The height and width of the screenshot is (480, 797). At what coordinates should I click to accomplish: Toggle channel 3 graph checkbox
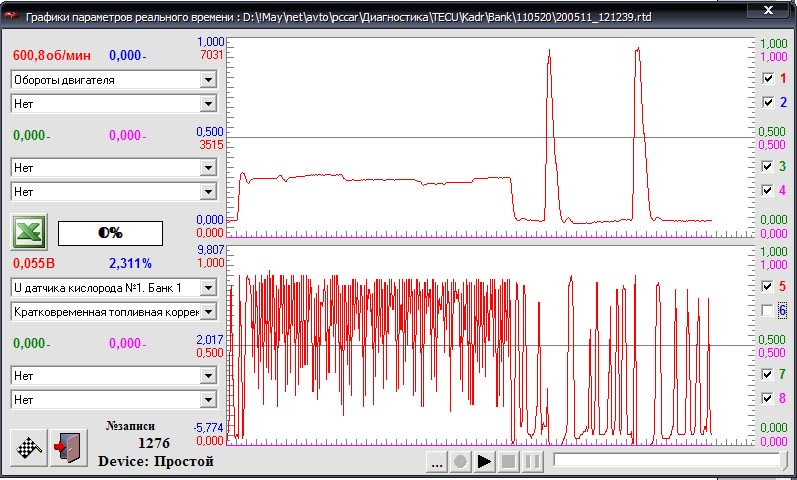[768, 166]
